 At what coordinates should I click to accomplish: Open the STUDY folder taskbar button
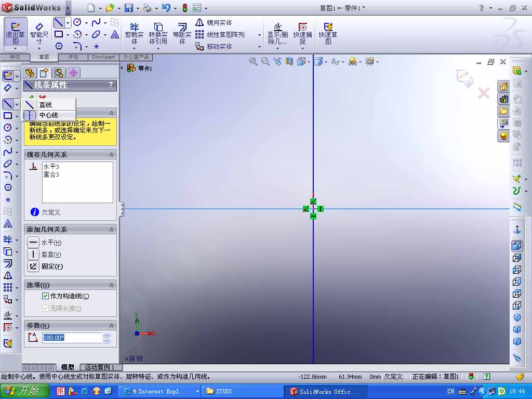click(x=243, y=391)
